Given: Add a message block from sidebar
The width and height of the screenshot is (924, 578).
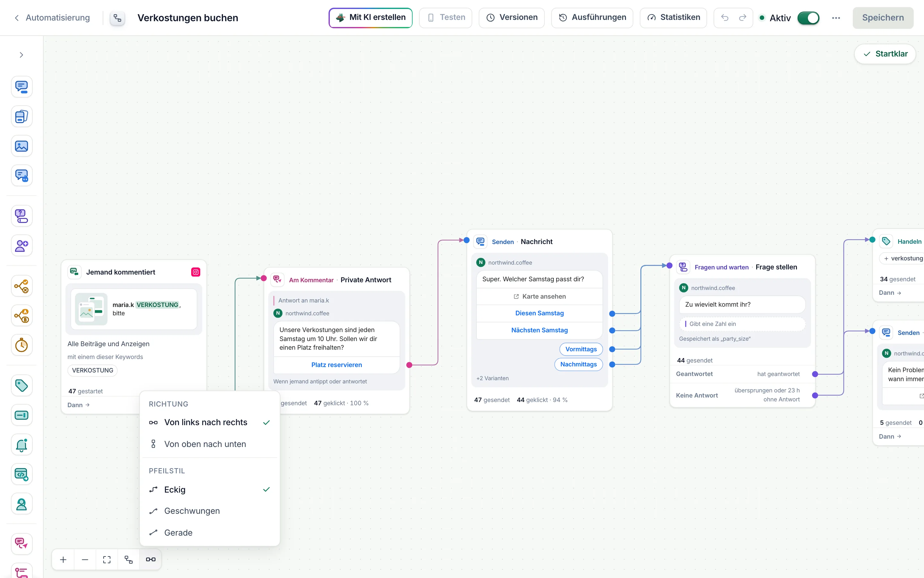Looking at the screenshot, I should 21,87.
